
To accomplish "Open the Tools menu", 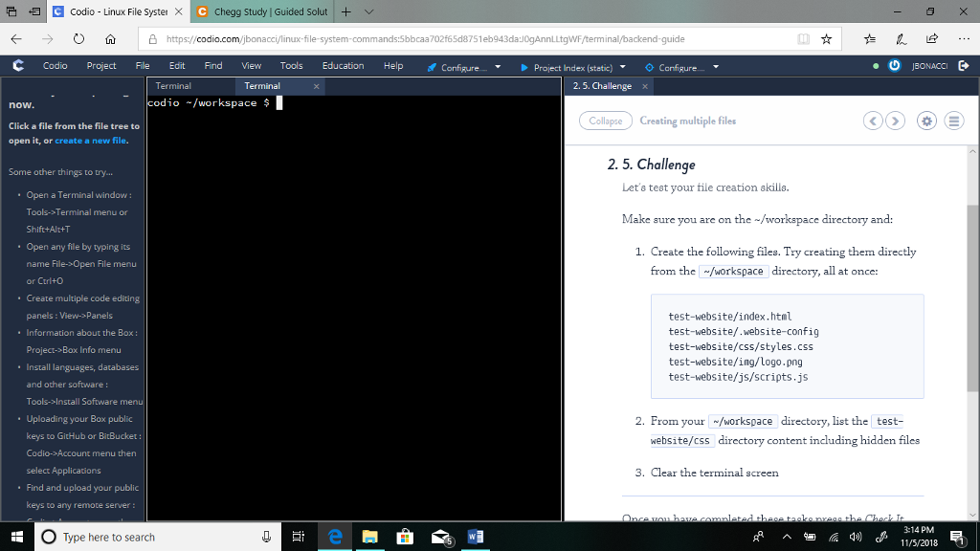I will coord(291,66).
